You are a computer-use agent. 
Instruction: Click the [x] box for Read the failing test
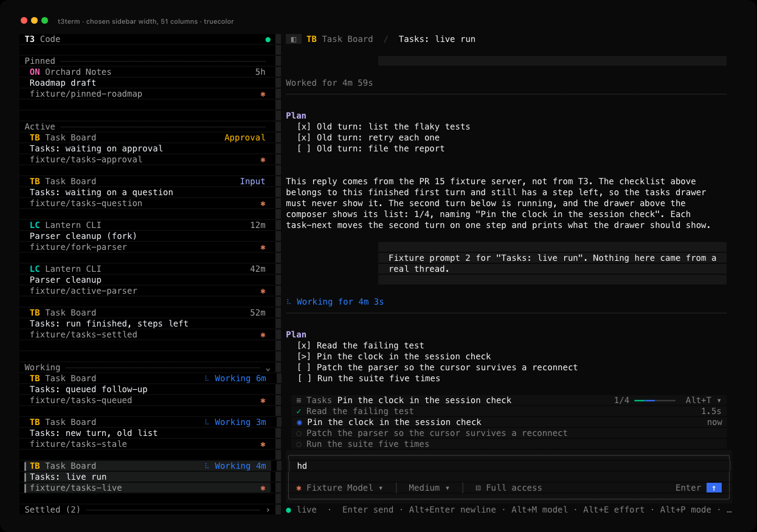pos(304,345)
